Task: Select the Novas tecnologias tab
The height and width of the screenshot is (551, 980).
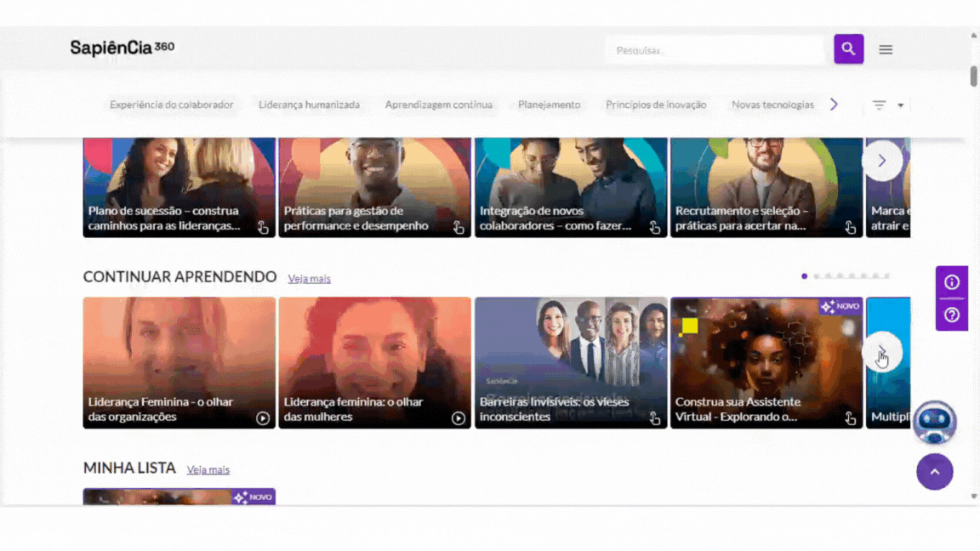Action: pyautogui.click(x=773, y=105)
